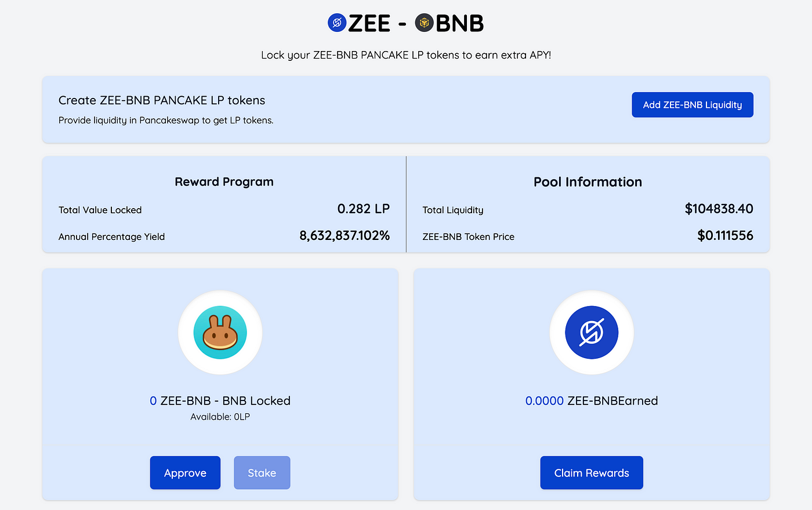Click the BNB title word in the header
The image size is (812, 510).
(x=459, y=23)
